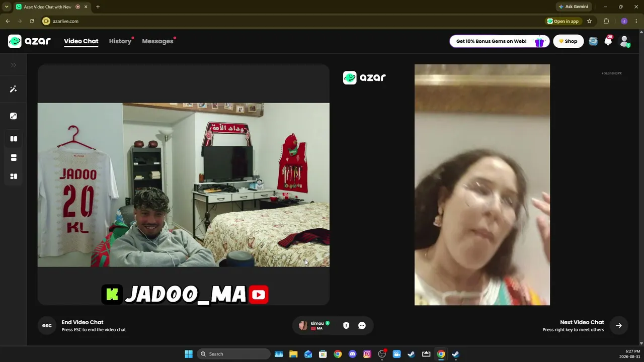Open the Messages tab
The image size is (644, 362).
(x=157, y=41)
